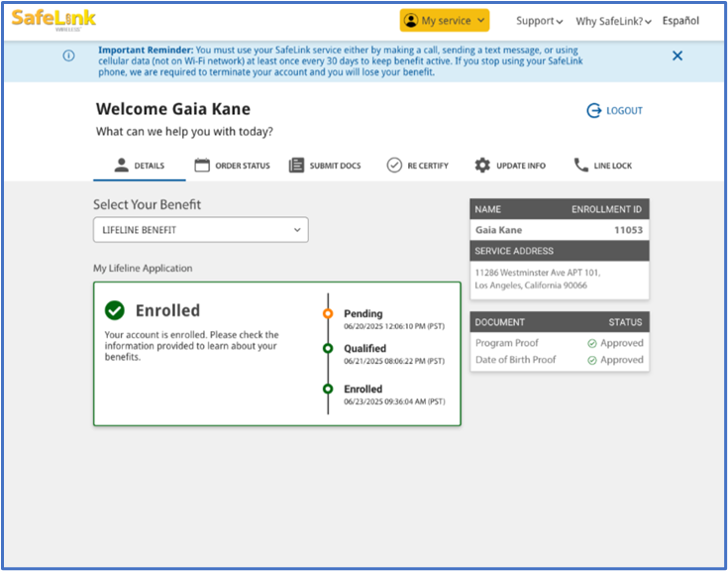
Task: Open the SUBMIT DOCS tab
Action: click(x=325, y=166)
